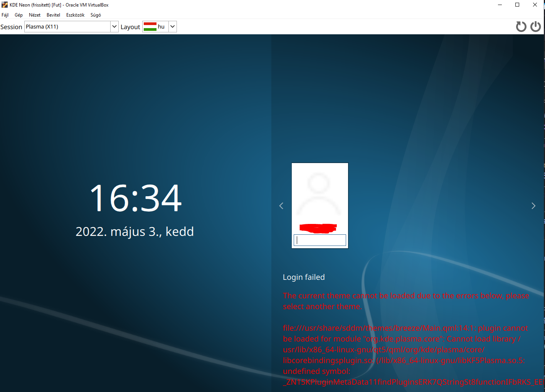The height and width of the screenshot is (392, 545).
Task: Open the Súgó menu
Action: [x=96, y=15]
